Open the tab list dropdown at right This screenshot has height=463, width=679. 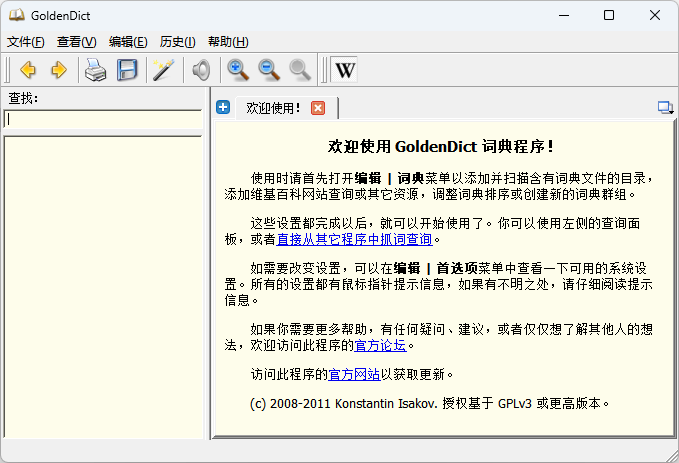click(665, 108)
